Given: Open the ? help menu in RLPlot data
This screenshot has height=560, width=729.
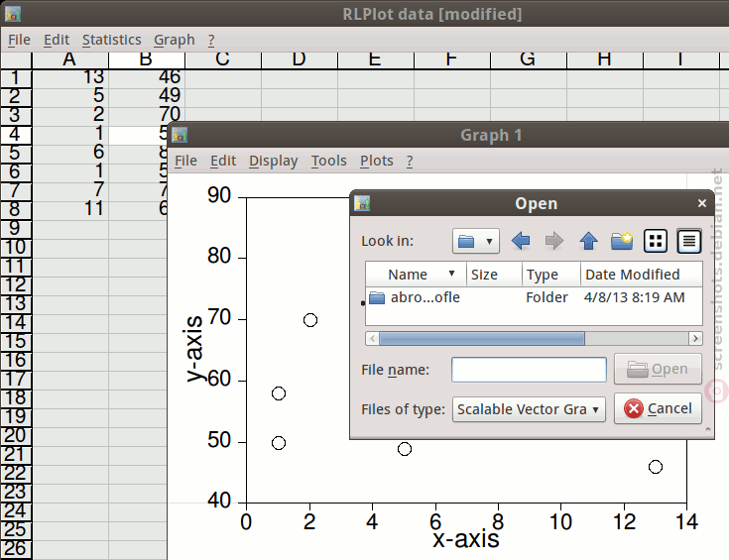Looking at the screenshot, I should (211, 40).
